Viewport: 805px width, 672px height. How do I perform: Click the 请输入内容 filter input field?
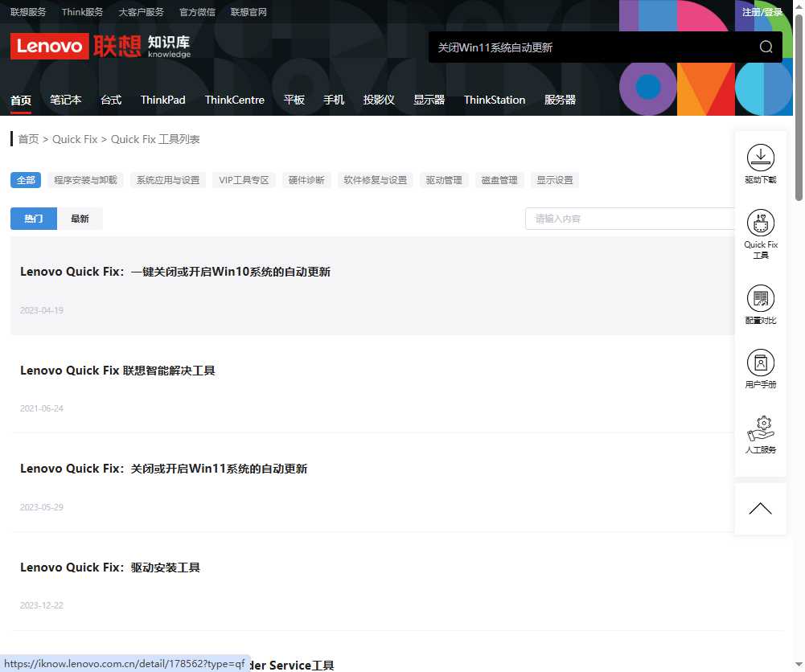[x=631, y=219]
